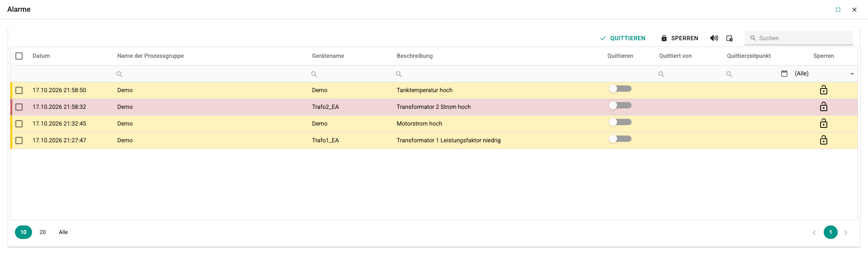Sort by Quittiert von column header

[x=675, y=56]
